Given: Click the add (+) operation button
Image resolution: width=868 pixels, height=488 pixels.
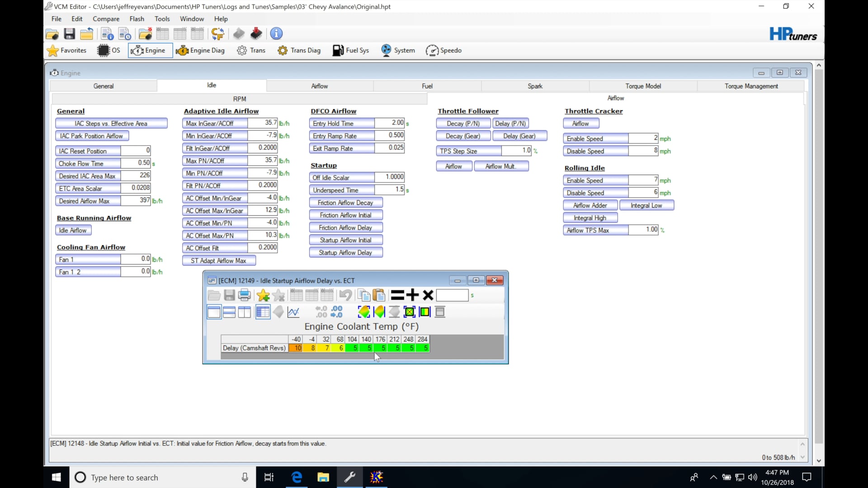Looking at the screenshot, I should pyautogui.click(x=412, y=296).
